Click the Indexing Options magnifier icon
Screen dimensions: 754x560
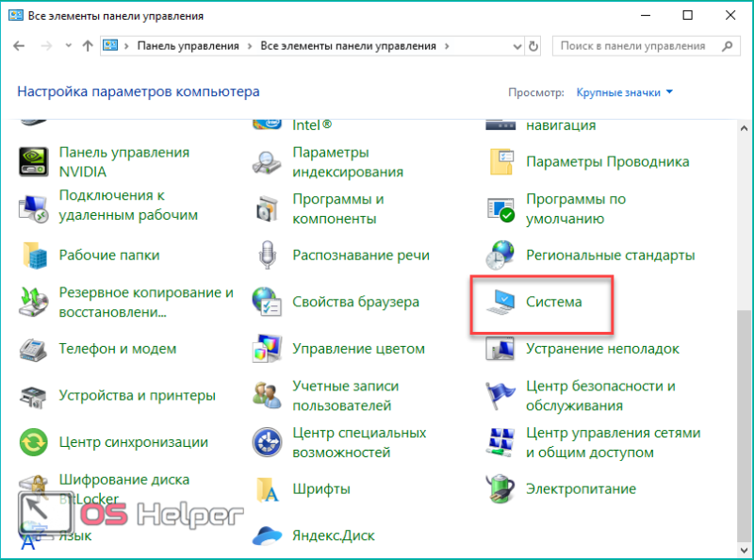pyautogui.click(x=267, y=161)
